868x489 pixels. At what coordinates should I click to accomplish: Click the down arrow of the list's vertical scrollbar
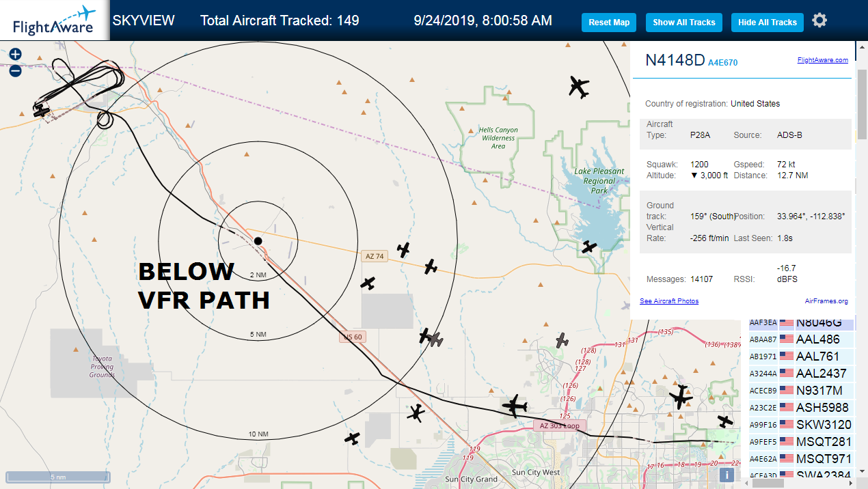point(862,472)
